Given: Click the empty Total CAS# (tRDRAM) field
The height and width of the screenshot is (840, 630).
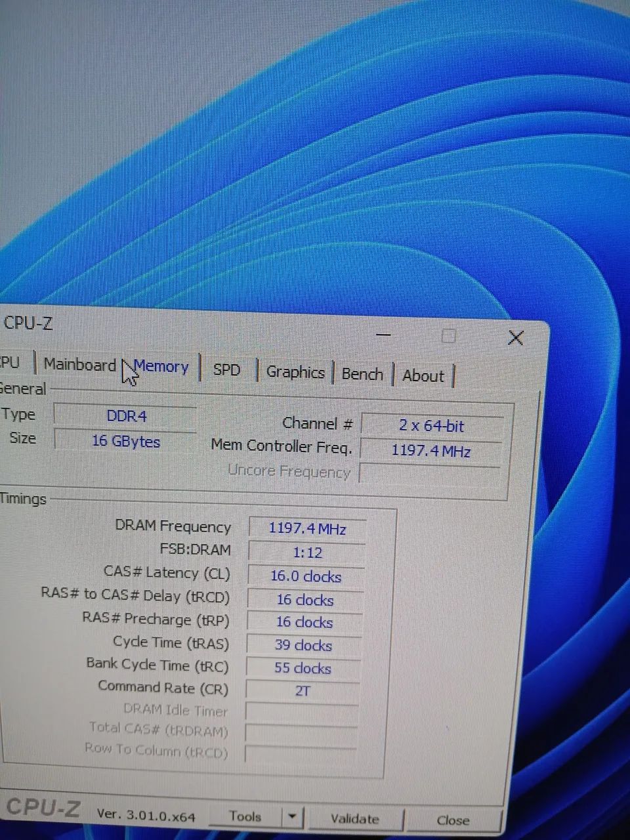Looking at the screenshot, I should tap(301, 733).
